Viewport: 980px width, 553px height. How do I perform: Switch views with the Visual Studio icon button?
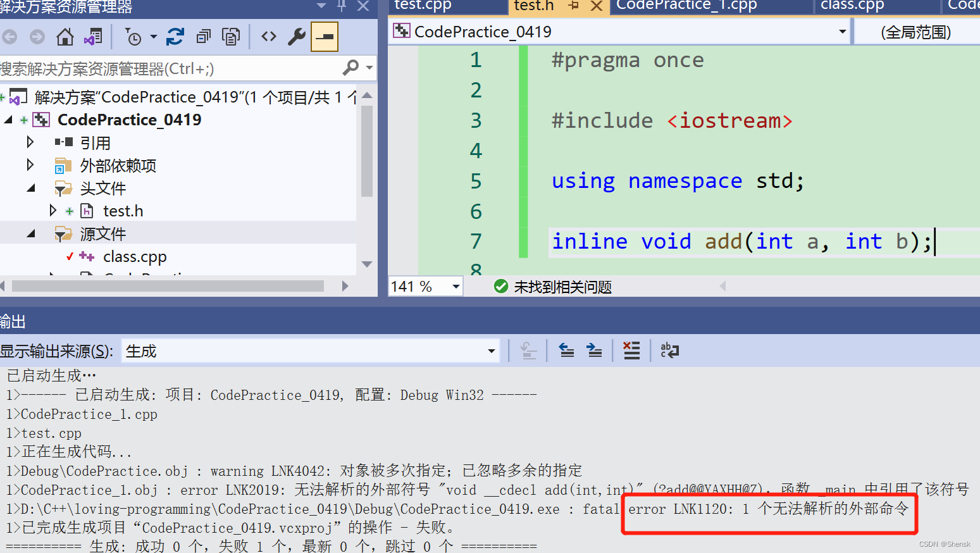[x=93, y=37]
